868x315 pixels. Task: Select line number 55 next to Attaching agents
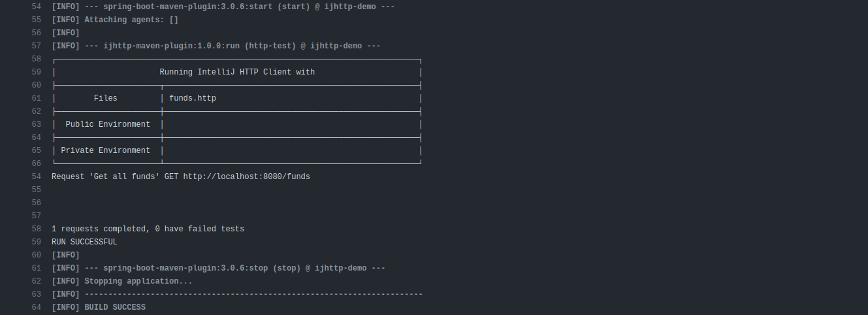coord(37,20)
